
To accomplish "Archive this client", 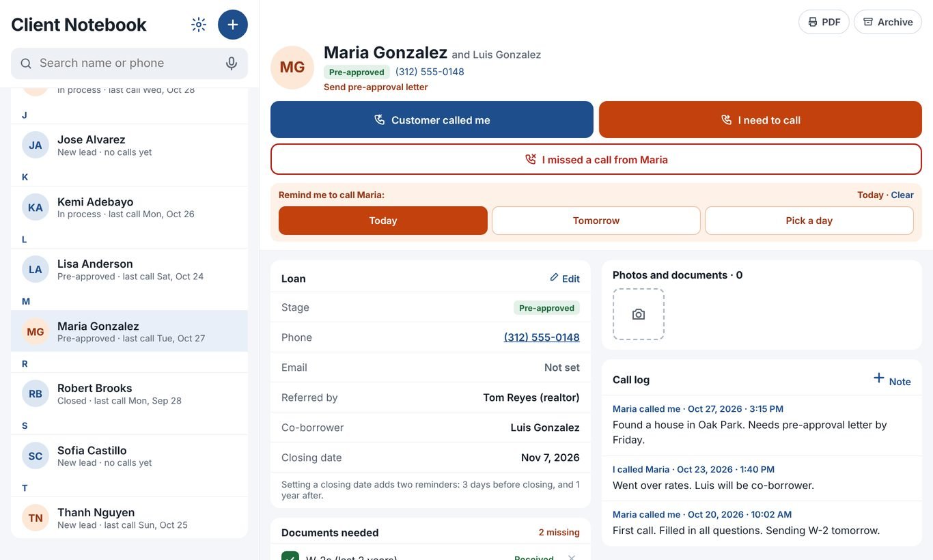I will click(x=888, y=22).
